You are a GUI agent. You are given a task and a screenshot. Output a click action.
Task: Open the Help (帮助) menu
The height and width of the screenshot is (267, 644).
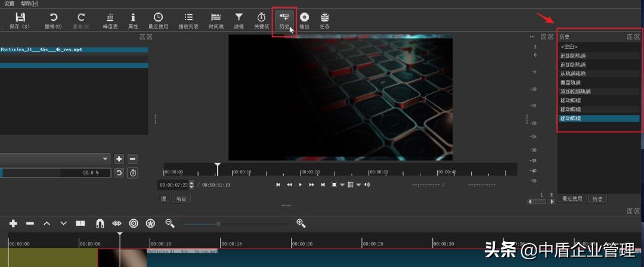tap(29, 4)
